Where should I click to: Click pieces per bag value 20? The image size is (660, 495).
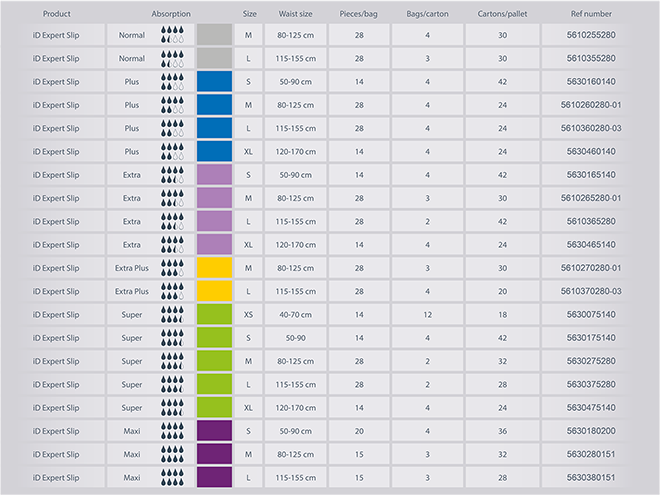pos(359,431)
